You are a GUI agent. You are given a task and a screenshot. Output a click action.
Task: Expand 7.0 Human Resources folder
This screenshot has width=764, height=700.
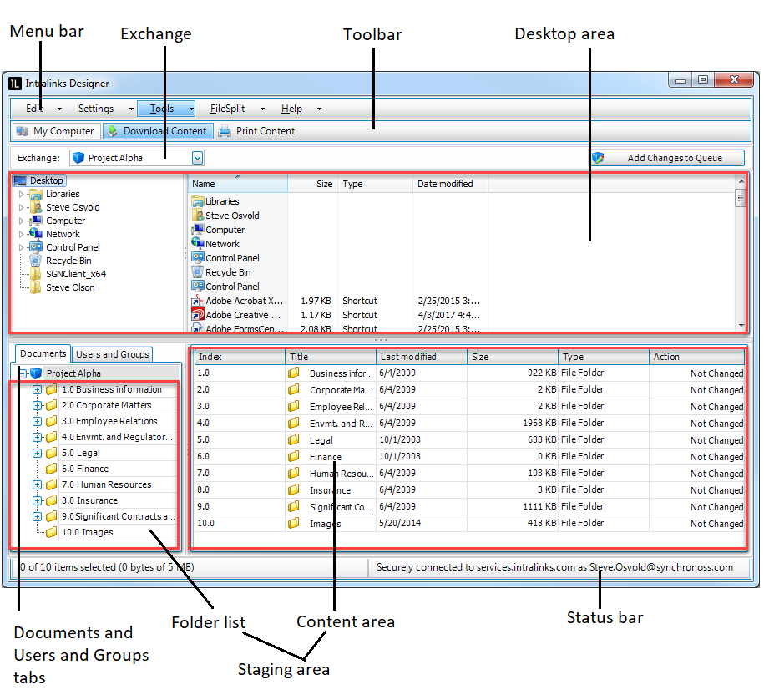(x=37, y=484)
